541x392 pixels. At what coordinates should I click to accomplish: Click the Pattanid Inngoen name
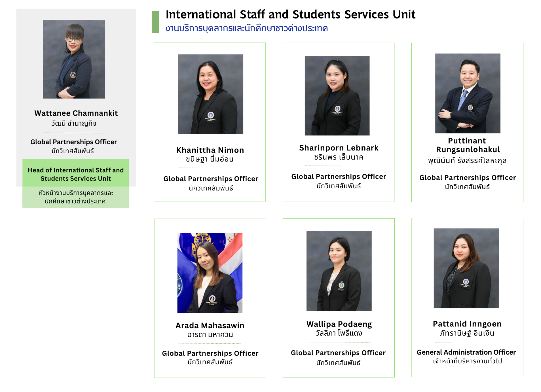467,324
